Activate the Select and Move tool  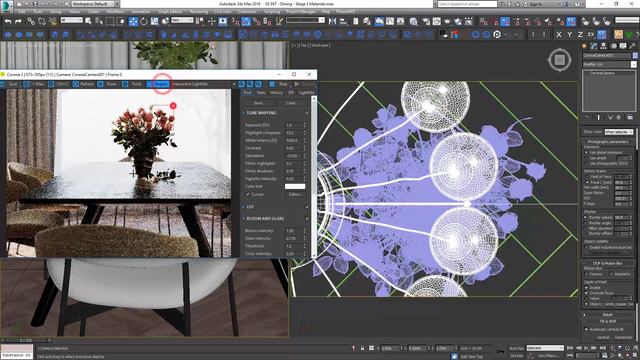[133, 21]
